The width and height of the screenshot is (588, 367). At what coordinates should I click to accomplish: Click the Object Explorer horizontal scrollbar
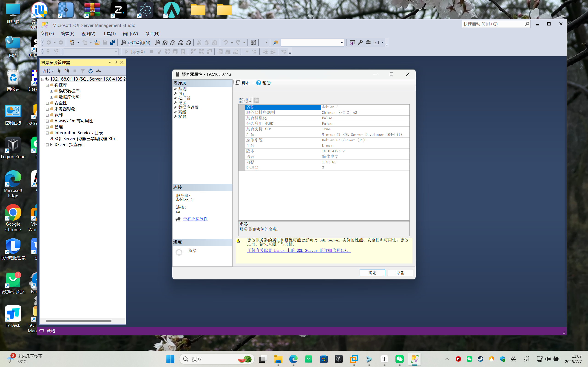(79, 321)
